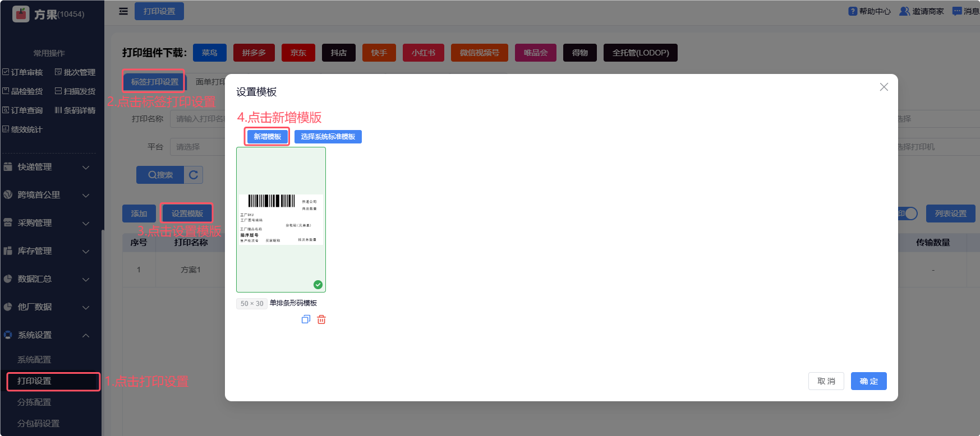Close the 设置模板 dialog with X
This screenshot has height=436, width=980.
tap(884, 87)
